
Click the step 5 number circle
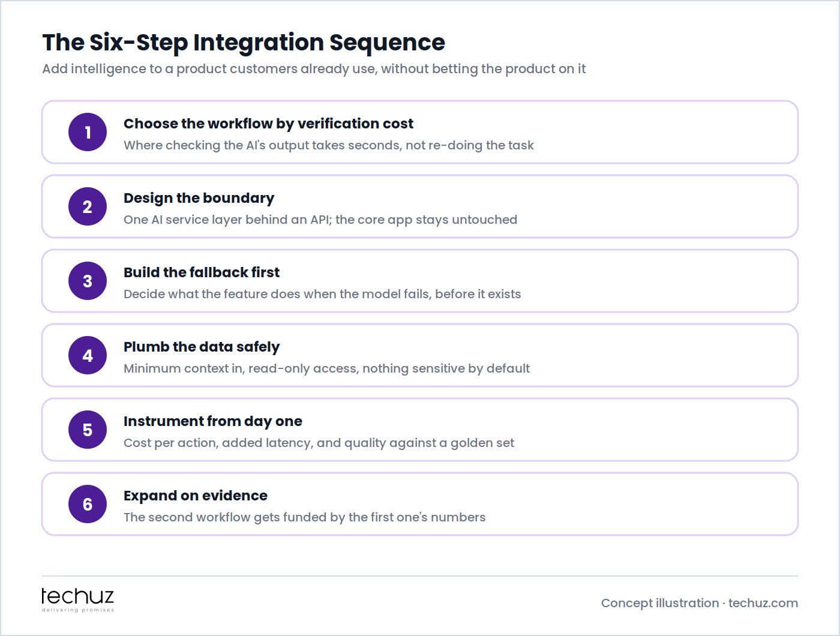click(x=88, y=430)
